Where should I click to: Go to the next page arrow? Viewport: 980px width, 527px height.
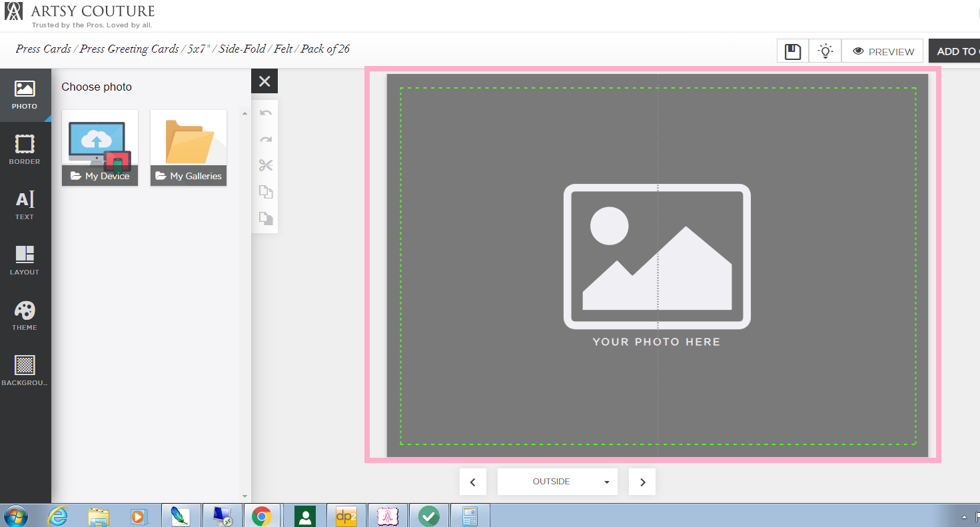(x=642, y=482)
